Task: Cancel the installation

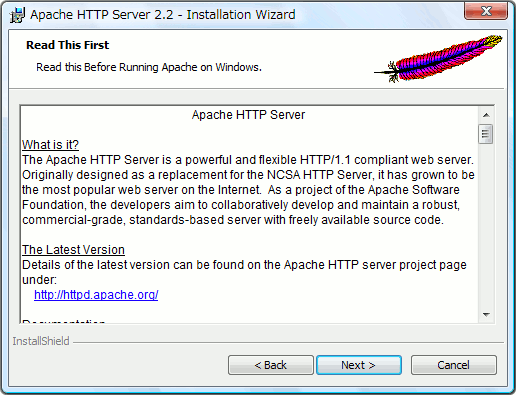Action: coord(454,365)
